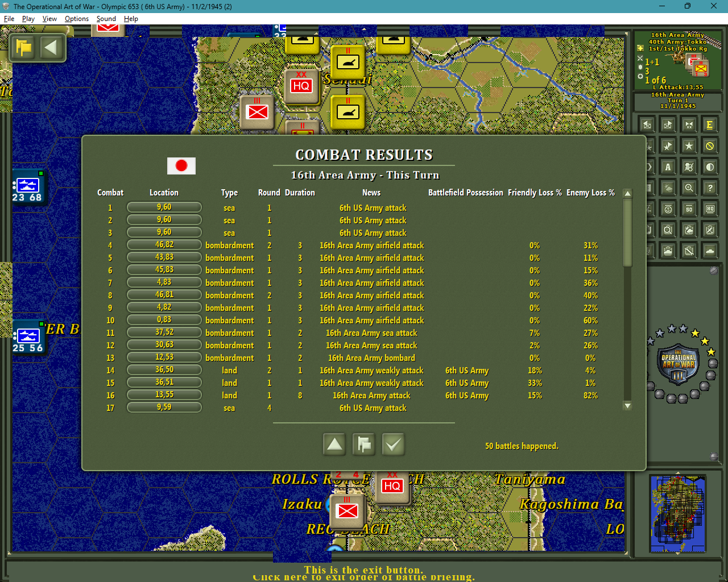Click location 45,83 button for combat 6

click(x=164, y=270)
